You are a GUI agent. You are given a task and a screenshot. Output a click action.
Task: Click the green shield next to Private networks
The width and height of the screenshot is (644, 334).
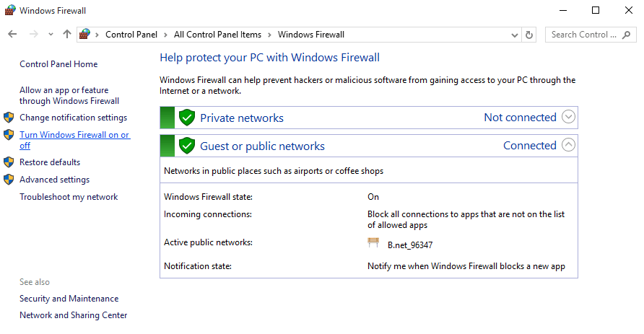(x=187, y=118)
